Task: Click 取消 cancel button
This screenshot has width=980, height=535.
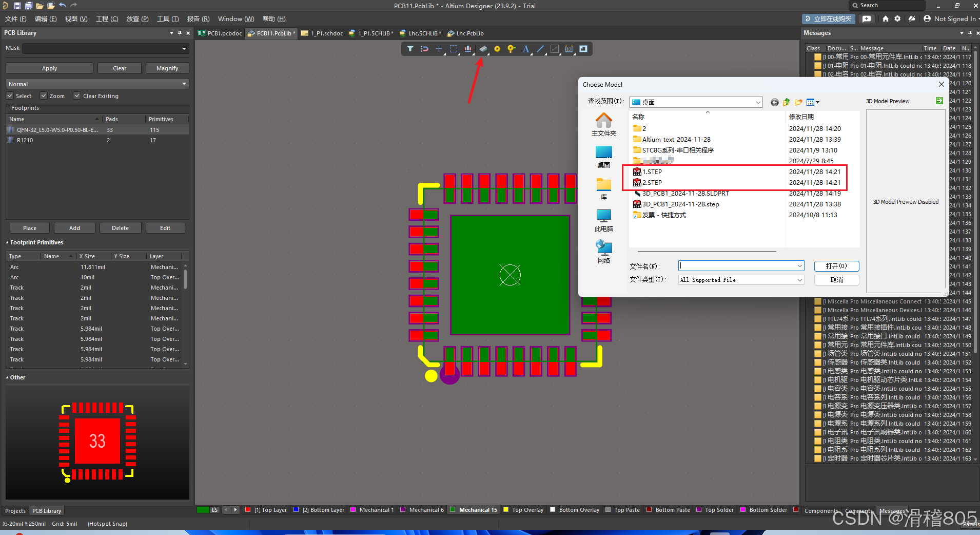Action: click(836, 280)
